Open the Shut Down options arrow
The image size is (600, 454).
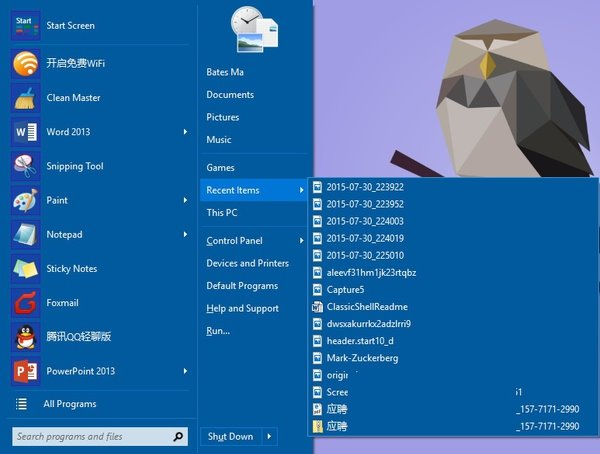pos(270,437)
